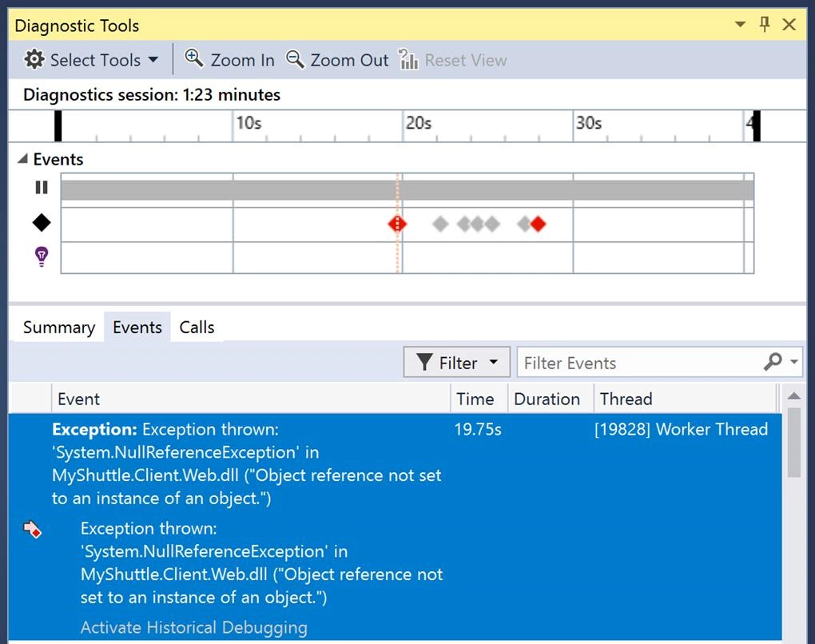Expand the search box dropdown arrow
The height and width of the screenshot is (644, 815).
(794, 363)
